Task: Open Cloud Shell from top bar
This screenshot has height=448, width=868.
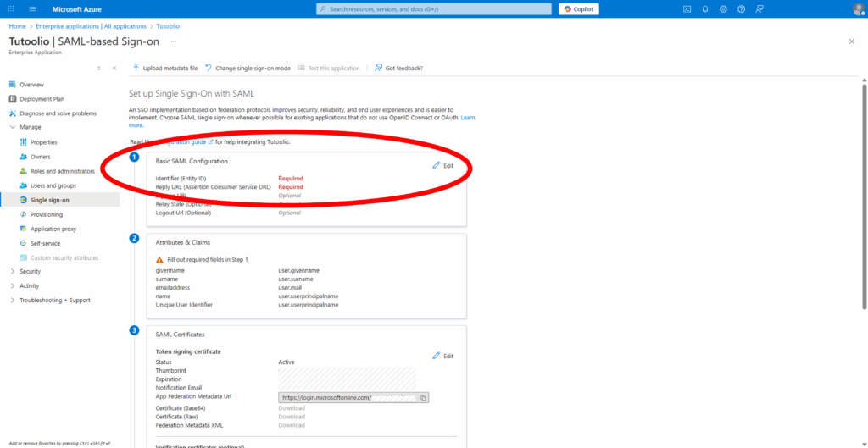Action: coord(687,9)
